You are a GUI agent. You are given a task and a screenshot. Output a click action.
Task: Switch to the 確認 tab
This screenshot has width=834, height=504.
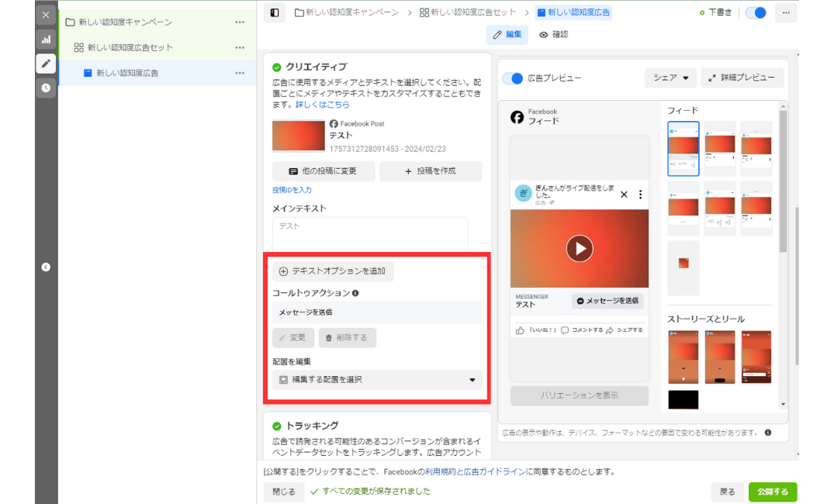(554, 34)
